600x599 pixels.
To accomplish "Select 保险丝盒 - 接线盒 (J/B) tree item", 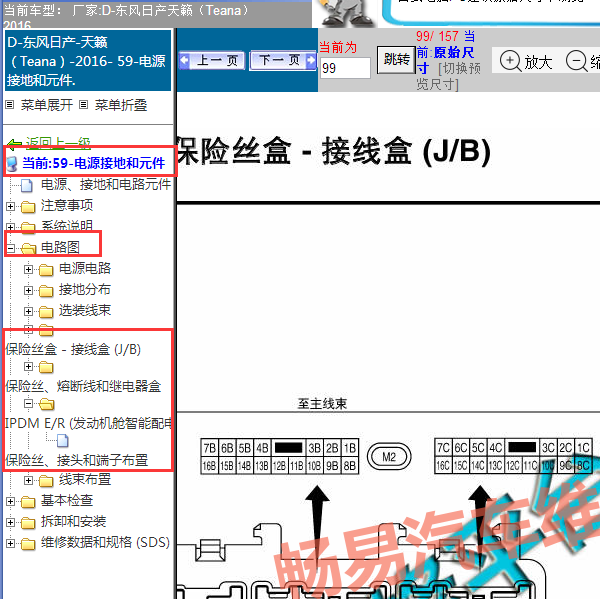I will point(73,349).
